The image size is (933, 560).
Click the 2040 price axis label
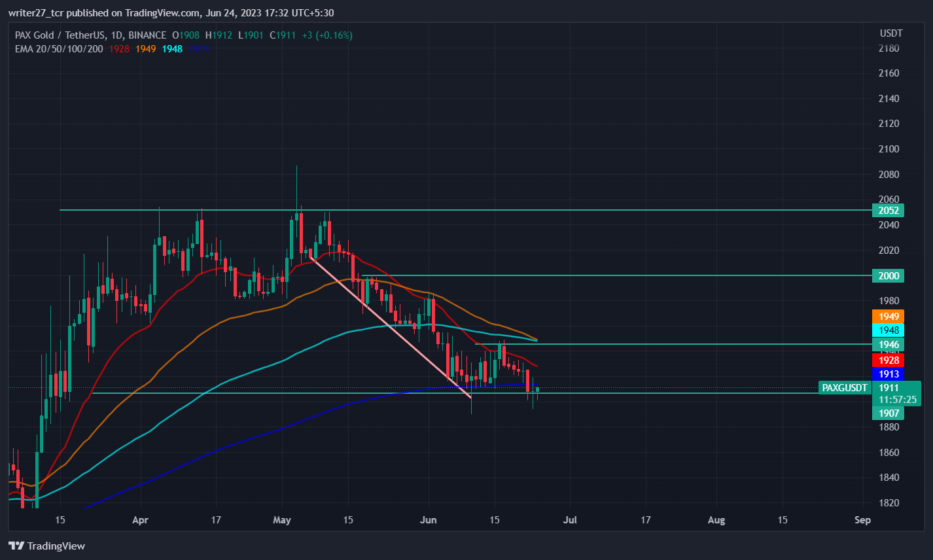tap(889, 224)
